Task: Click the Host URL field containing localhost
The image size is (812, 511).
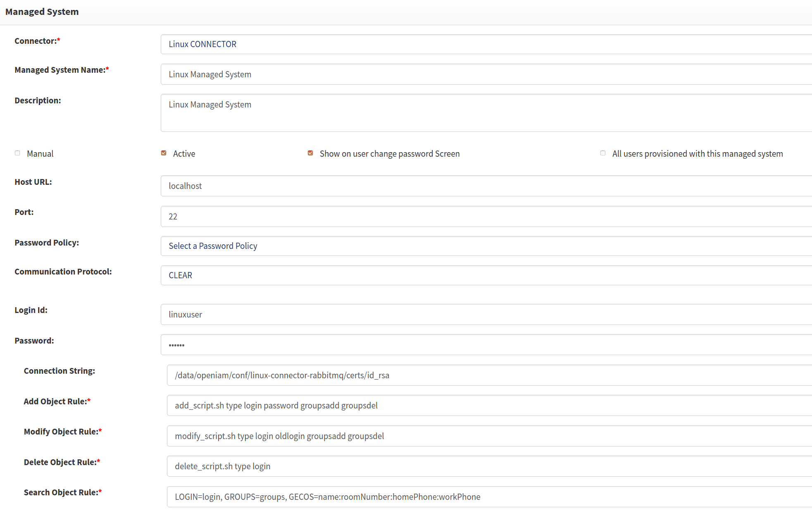Action: [486, 186]
